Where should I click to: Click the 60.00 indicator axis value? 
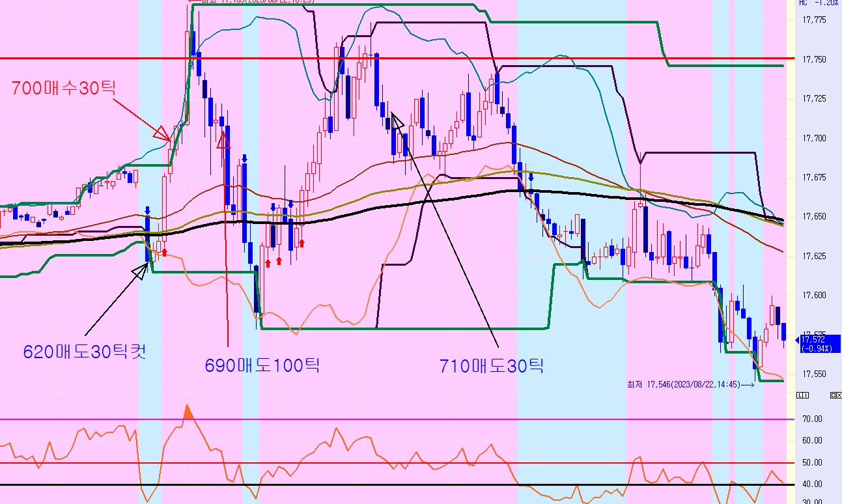click(812, 440)
